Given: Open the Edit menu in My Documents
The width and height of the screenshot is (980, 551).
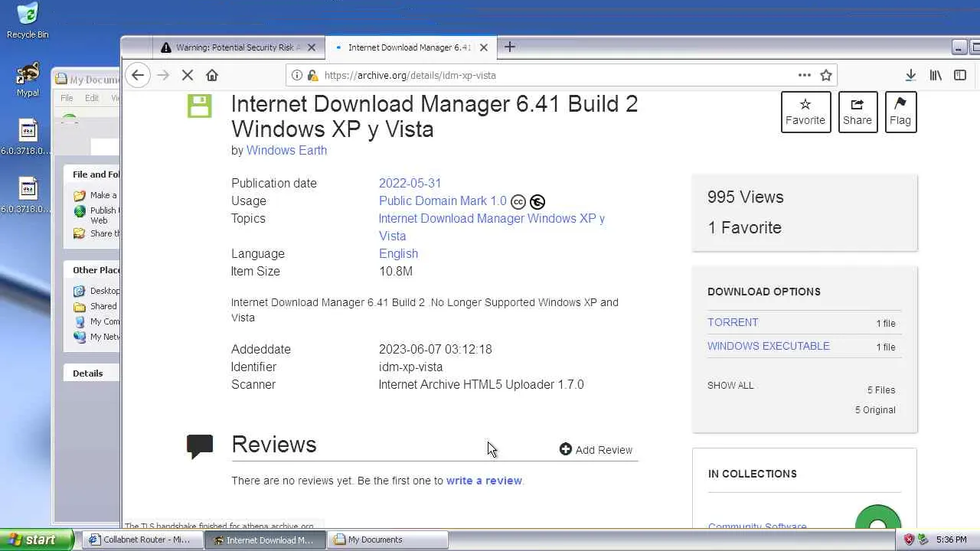Looking at the screenshot, I should coord(92,98).
